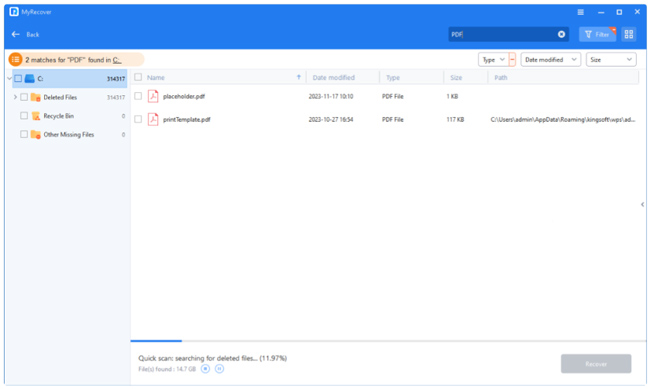The image size is (650, 389).
Task: Stop the quick scan
Action: (205, 369)
